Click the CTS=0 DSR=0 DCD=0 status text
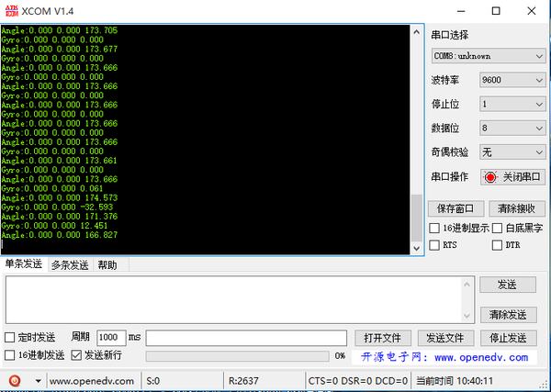551x392 pixels. 358,381
